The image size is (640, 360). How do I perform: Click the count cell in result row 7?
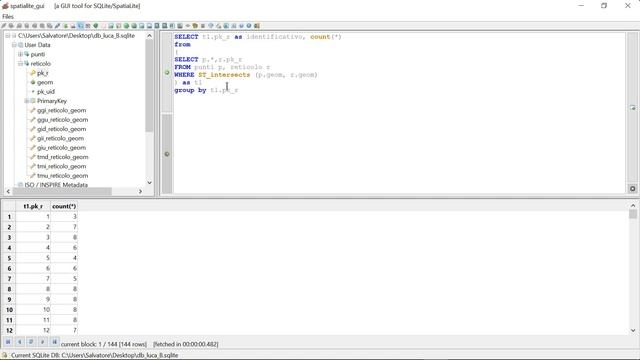click(x=64, y=279)
